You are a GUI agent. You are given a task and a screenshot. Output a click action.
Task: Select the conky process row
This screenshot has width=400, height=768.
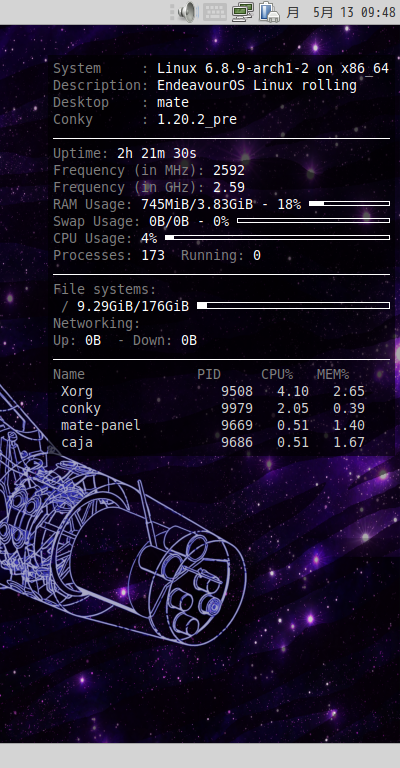[213, 408]
